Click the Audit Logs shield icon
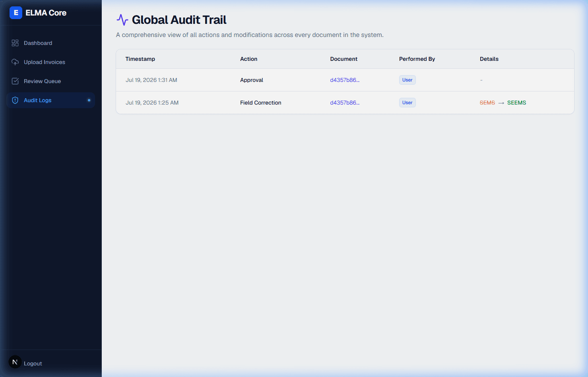 pyautogui.click(x=15, y=100)
